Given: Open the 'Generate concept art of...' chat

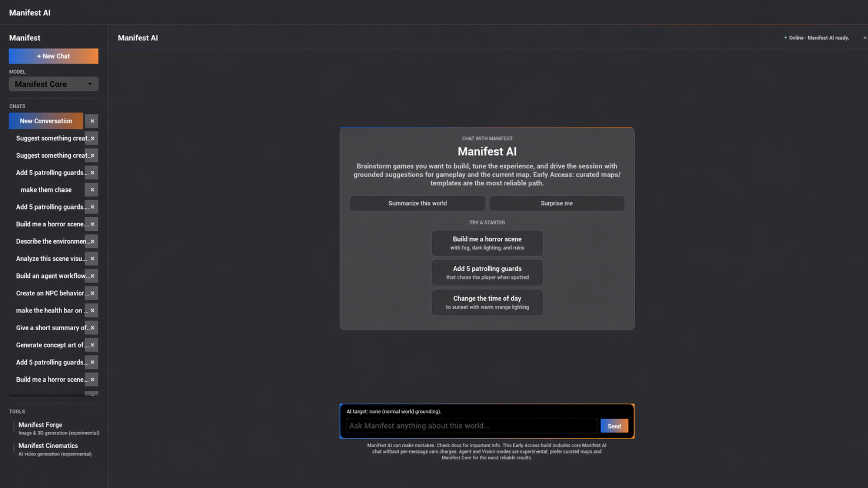Looking at the screenshot, I should coord(46,345).
